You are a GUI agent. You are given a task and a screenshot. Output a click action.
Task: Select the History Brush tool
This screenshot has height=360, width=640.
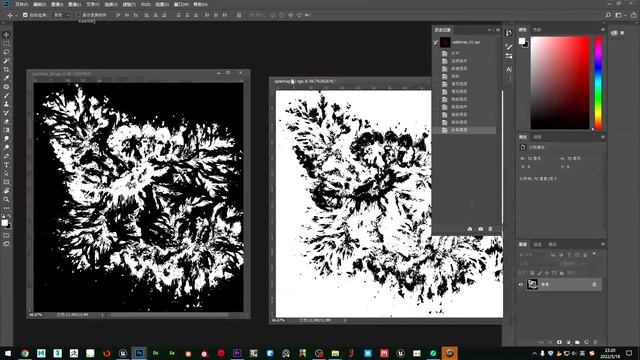(6, 113)
